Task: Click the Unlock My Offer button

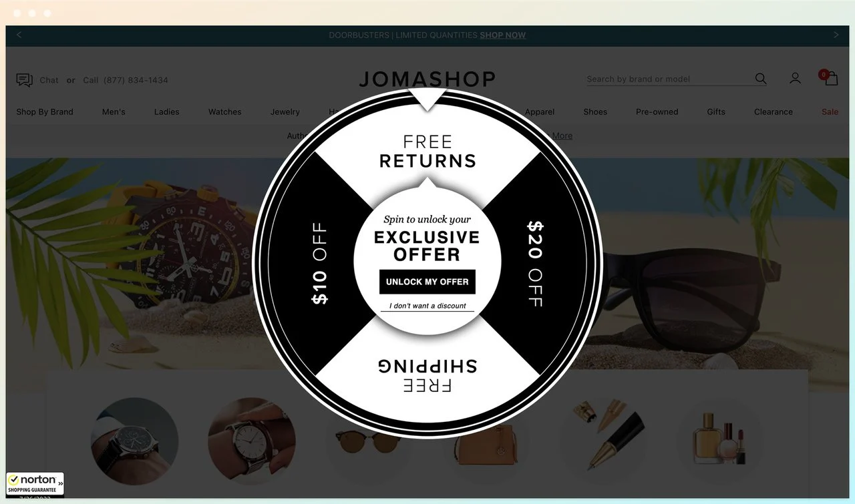Action: click(x=427, y=282)
